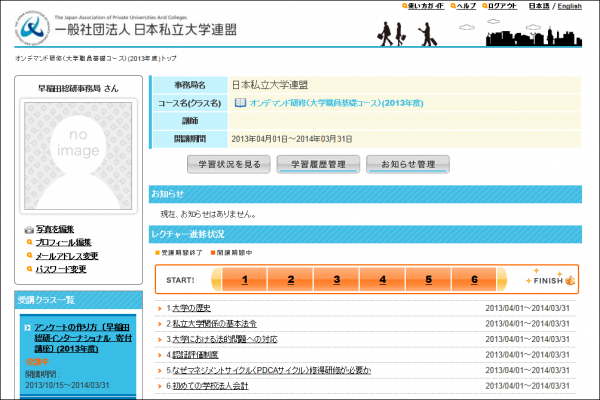The width and height of the screenshot is (600, 400).
Task: Click the association logo emblem
Action: (x=32, y=28)
